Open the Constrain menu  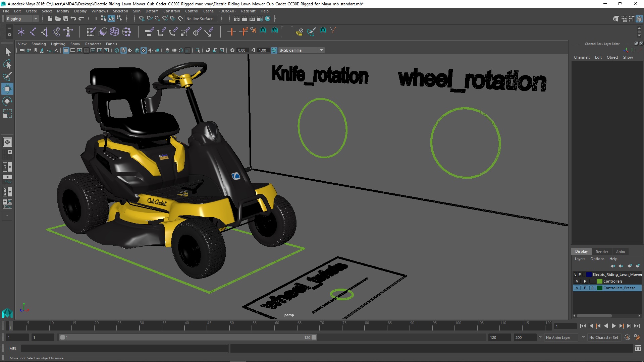coord(172,11)
